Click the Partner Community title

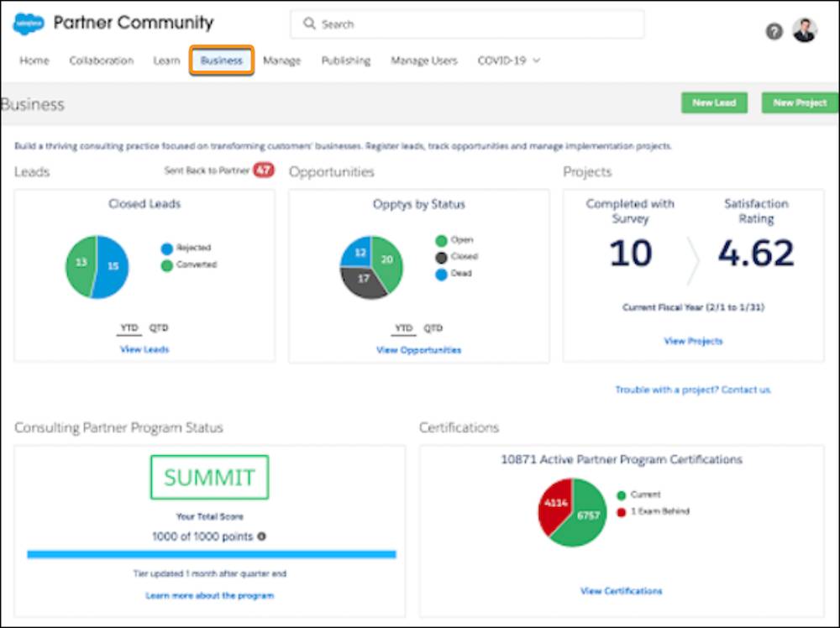(134, 23)
